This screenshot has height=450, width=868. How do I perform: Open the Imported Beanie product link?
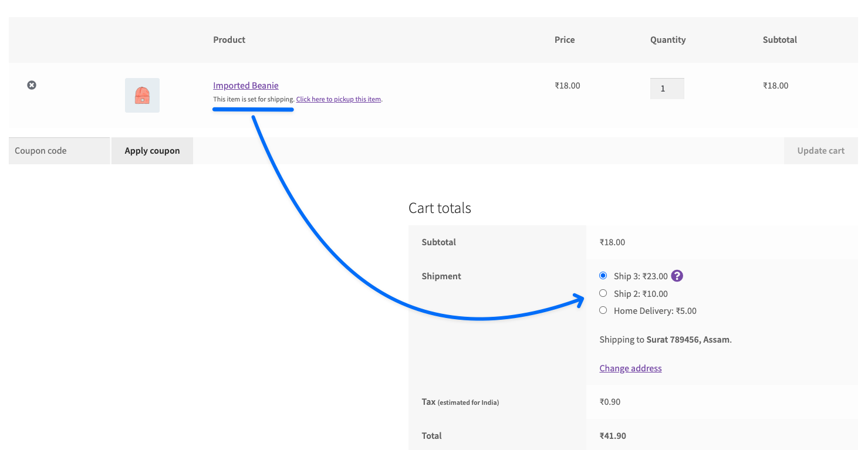tap(245, 86)
